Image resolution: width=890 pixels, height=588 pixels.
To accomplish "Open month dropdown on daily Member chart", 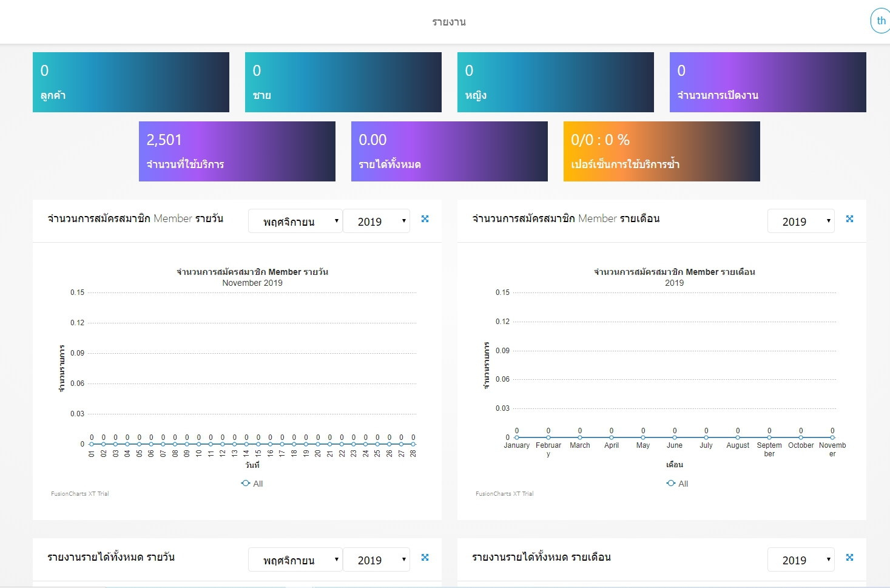I will [x=295, y=221].
